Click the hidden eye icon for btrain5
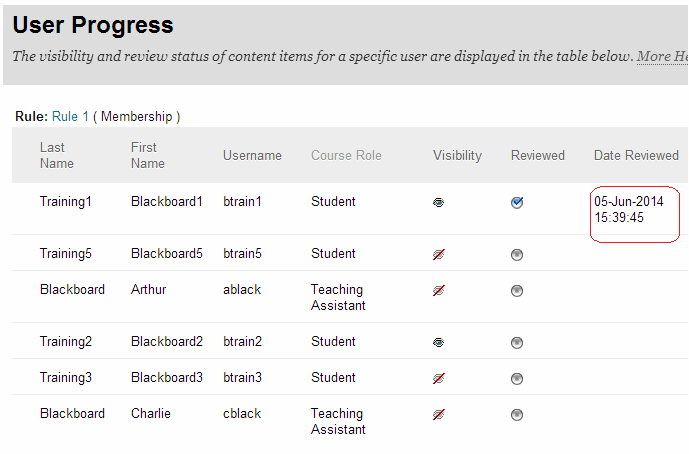 [439, 254]
